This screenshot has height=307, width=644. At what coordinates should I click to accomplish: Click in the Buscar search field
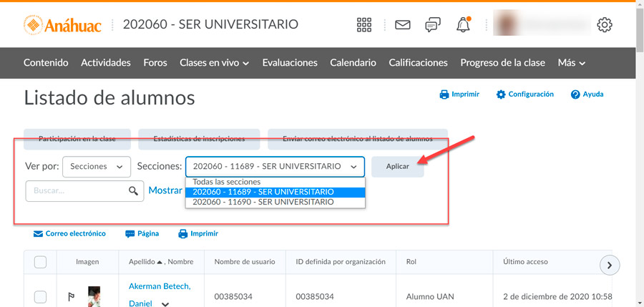click(x=75, y=191)
